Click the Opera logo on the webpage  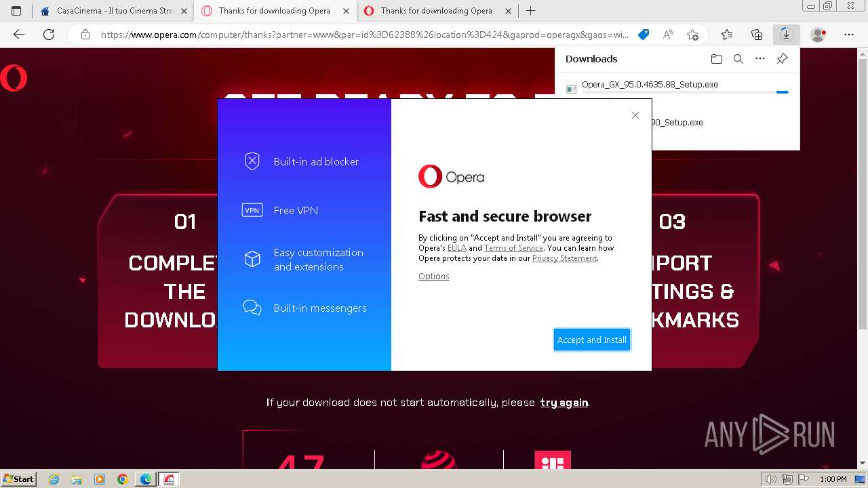[x=14, y=78]
